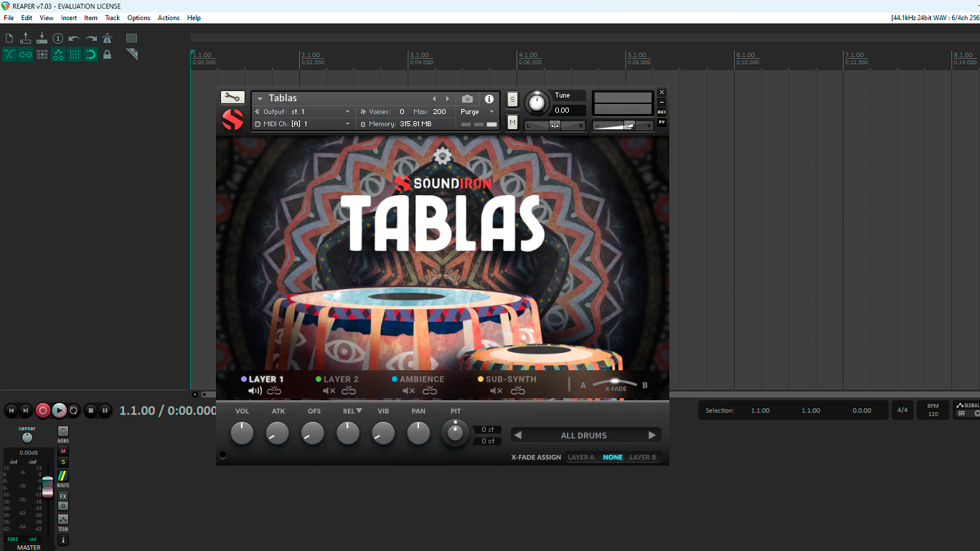Solo the Tablas instrument with S
This screenshot has height=551, width=980.
[512, 100]
